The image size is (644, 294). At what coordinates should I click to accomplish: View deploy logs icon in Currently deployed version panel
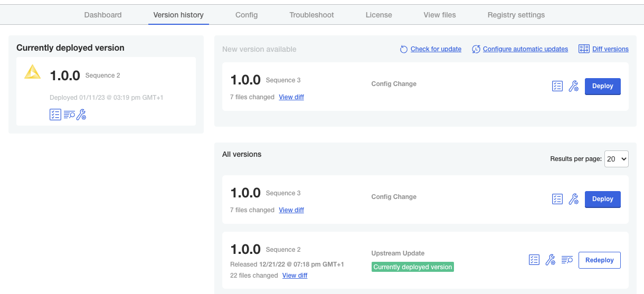69,115
